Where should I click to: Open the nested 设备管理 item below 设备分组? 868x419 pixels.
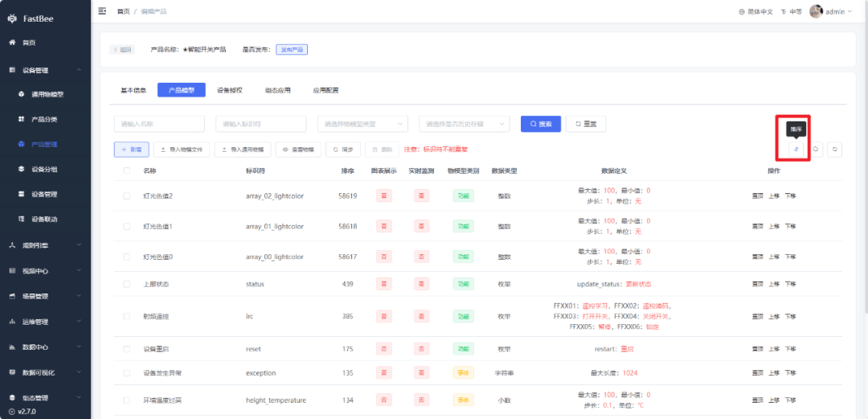45,194
